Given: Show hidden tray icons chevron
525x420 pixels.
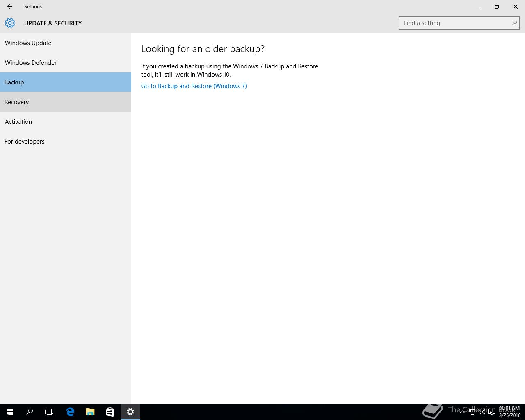Looking at the screenshot, I should (462, 412).
